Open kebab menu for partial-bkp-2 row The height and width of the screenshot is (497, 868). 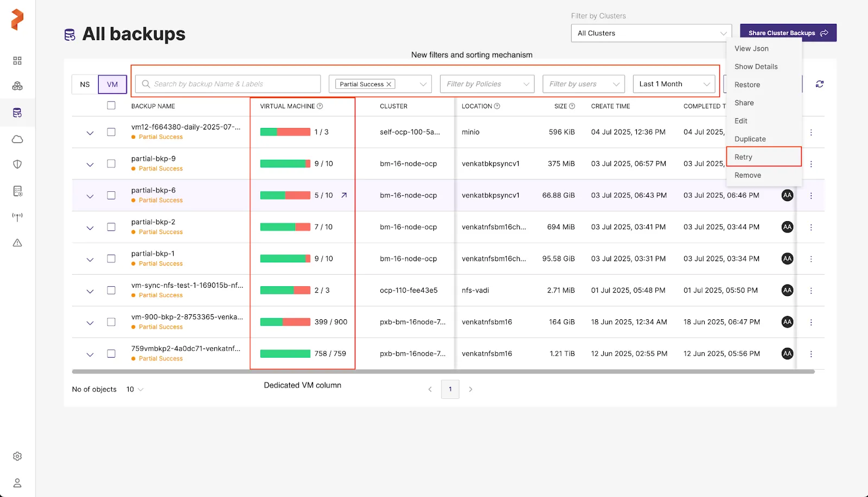coord(811,228)
